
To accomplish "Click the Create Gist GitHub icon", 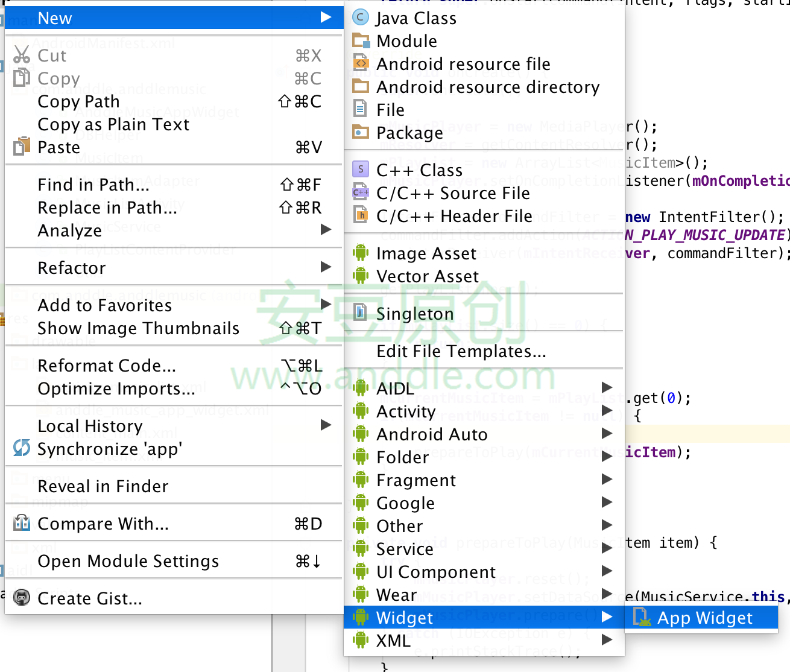I will pyautogui.click(x=22, y=598).
